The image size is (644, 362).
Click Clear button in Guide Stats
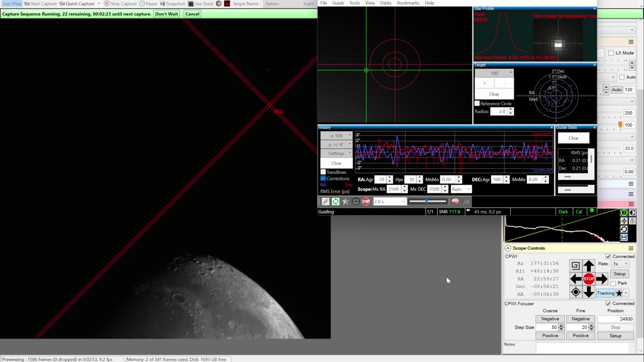tap(574, 138)
